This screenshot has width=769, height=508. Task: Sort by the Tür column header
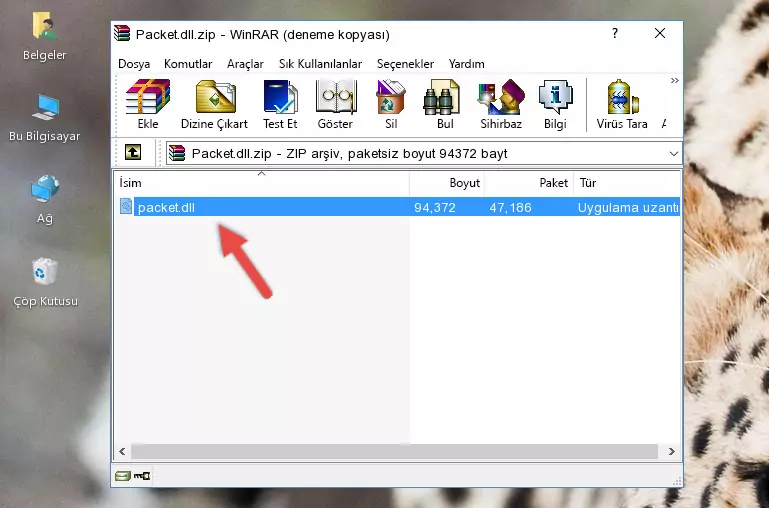(627, 183)
